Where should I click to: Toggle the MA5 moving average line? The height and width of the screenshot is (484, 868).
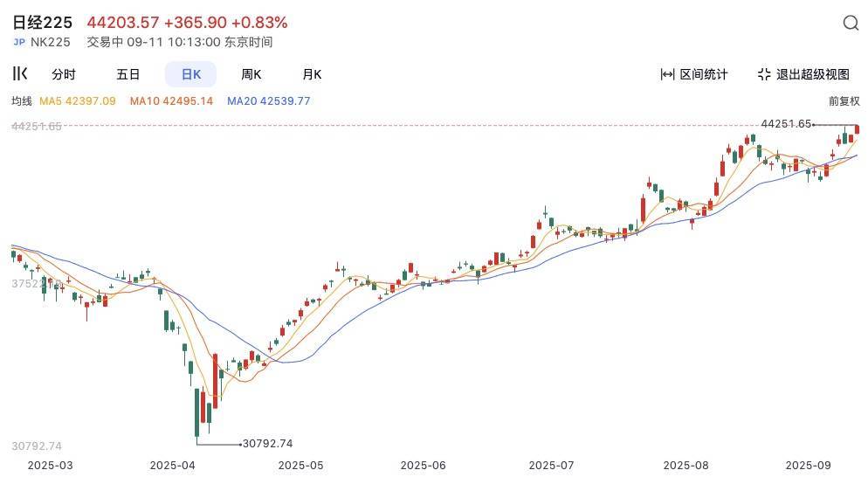[79, 101]
